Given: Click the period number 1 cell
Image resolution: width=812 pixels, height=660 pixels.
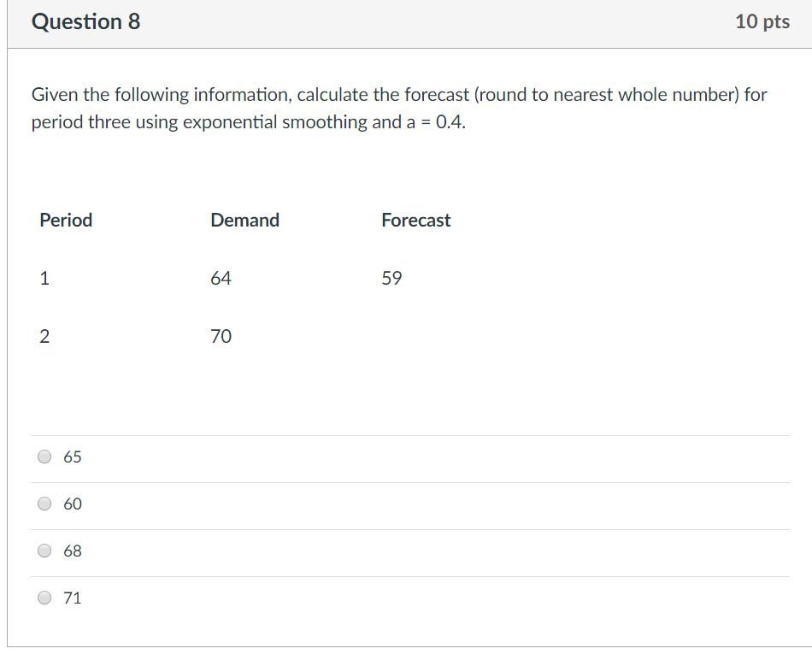Looking at the screenshot, I should click(44, 279).
